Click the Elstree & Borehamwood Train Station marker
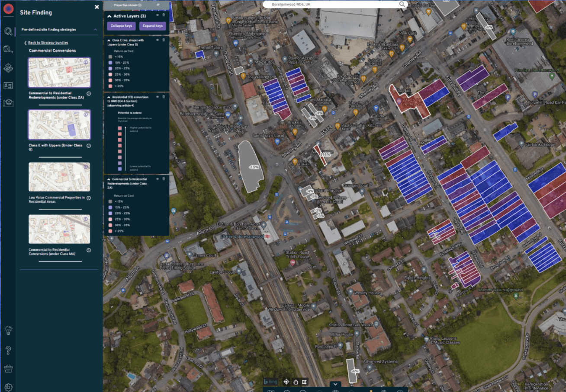Image resolution: width=566 pixels, height=392 pixels. 264,225
